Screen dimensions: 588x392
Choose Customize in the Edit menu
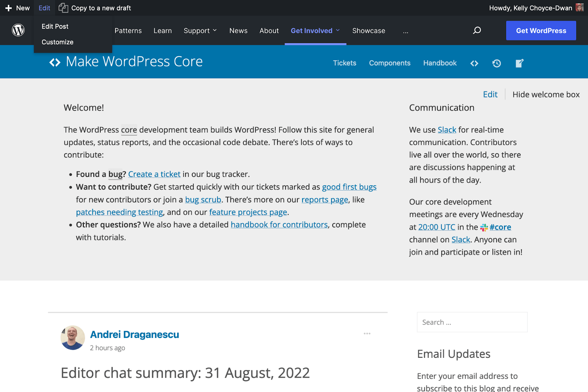click(x=57, y=42)
